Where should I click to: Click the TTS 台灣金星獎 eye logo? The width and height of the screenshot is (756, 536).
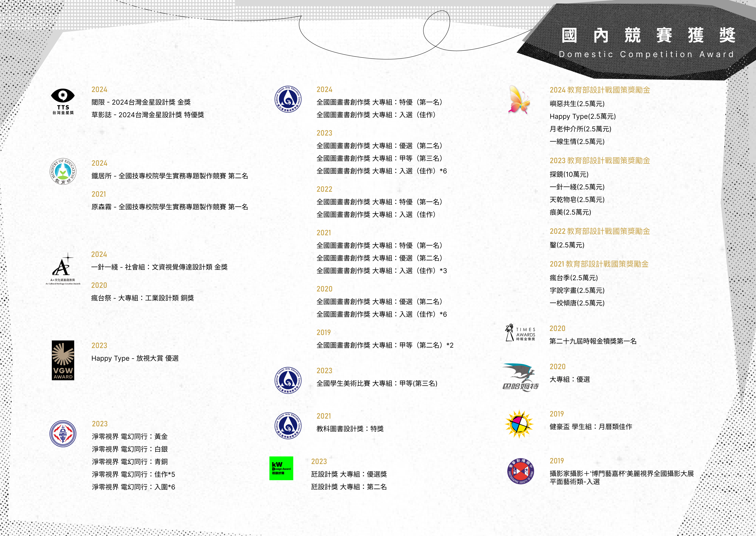[x=63, y=102]
